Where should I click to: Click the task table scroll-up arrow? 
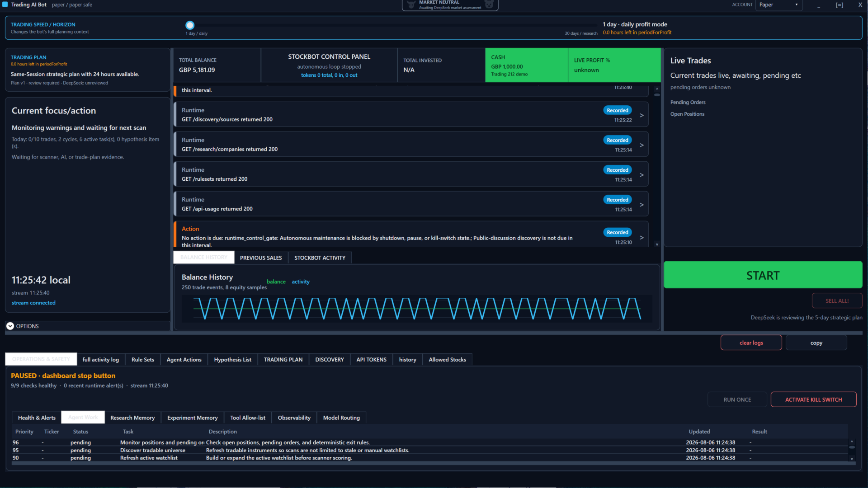[852, 441]
